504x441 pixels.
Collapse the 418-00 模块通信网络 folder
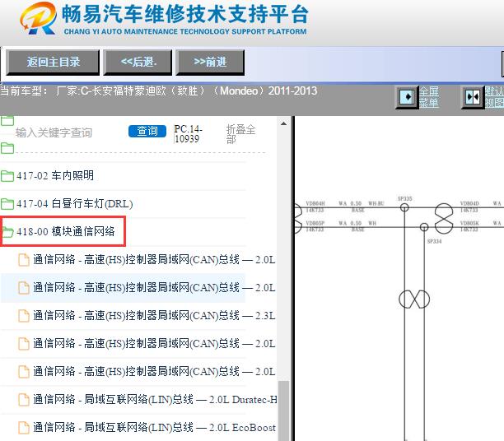(66, 231)
